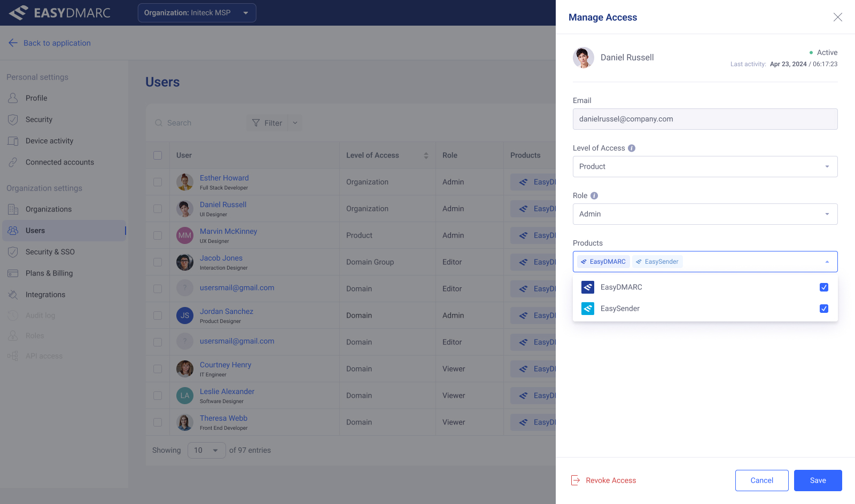The image size is (855, 504).
Task: Select the checkbox for Jacob Jones
Action: click(x=158, y=262)
